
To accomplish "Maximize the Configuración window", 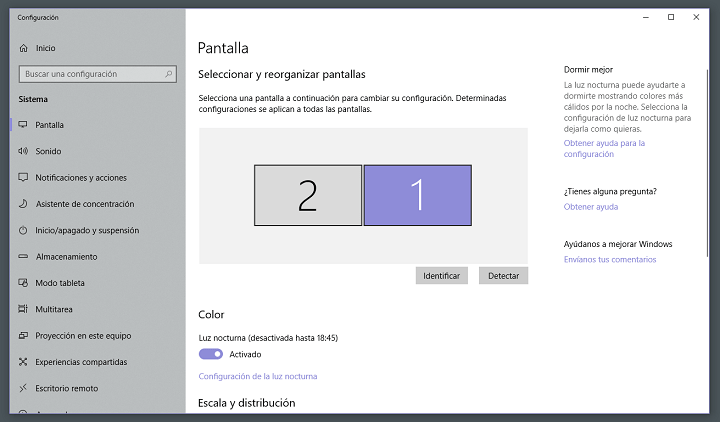I will pyautogui.click(x=671, y=17).
